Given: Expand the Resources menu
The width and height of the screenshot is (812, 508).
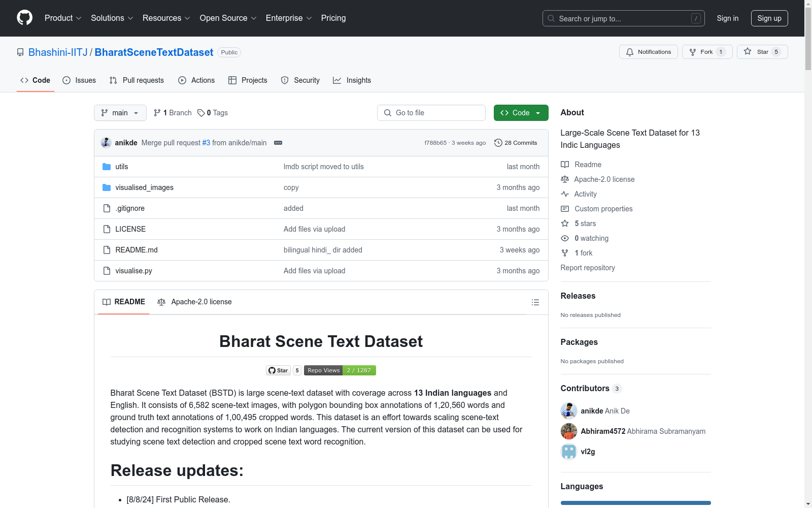Looking at the screenshot, I should [166, 18].
